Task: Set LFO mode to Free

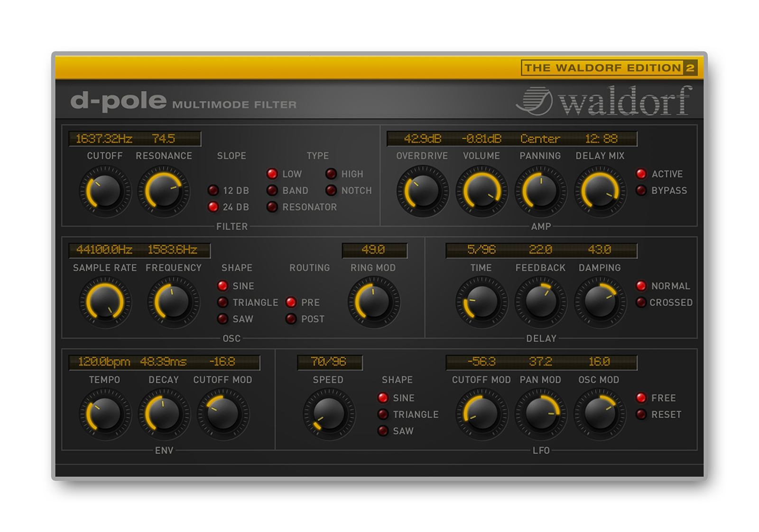Action: (x=641, y=398)
